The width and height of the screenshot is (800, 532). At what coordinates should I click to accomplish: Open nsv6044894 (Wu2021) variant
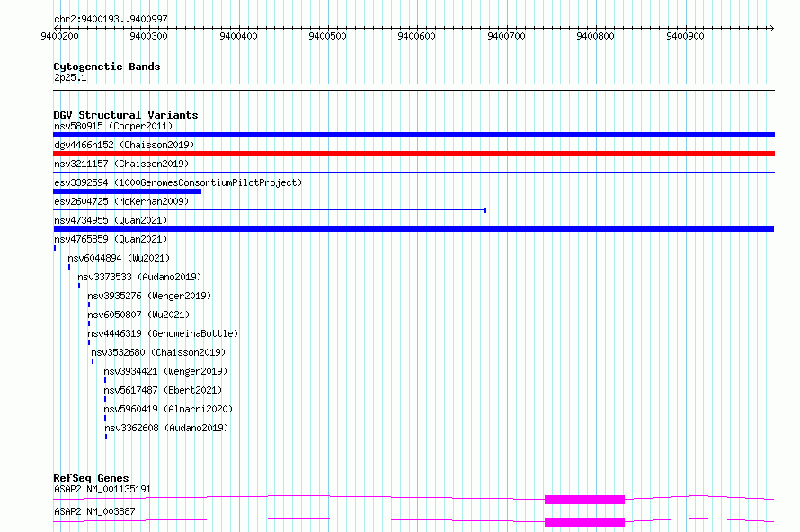[x=119, y=258]
